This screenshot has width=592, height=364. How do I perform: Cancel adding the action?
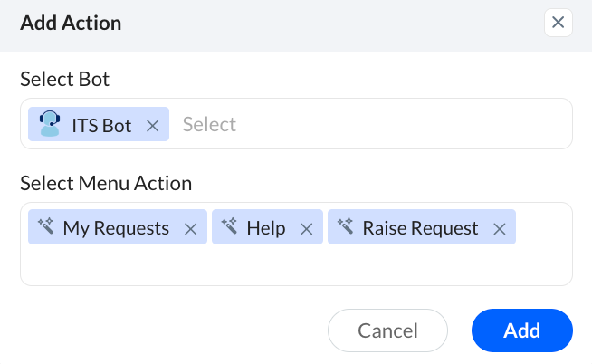pos(387,330)
